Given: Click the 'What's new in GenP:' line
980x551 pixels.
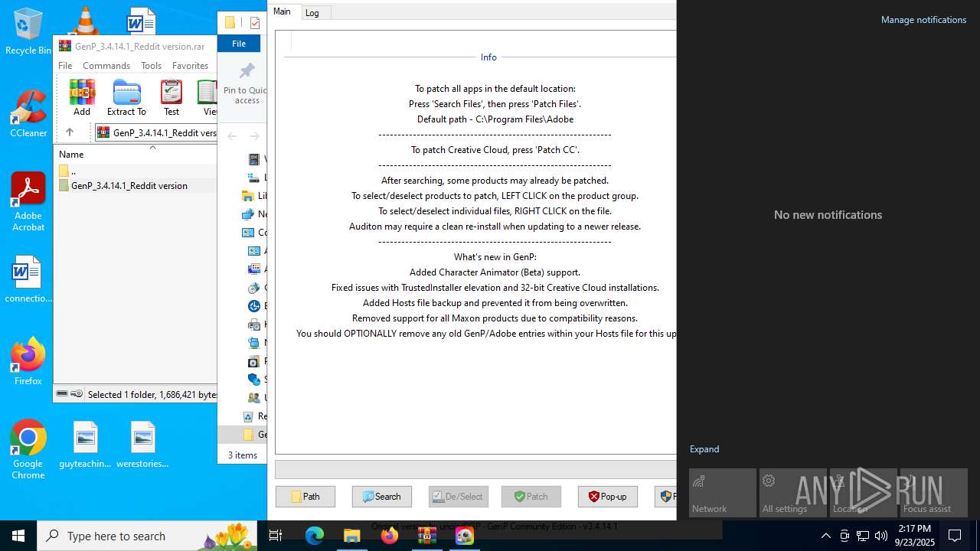Looking at the screenshot, I should (x=495, y=257).
